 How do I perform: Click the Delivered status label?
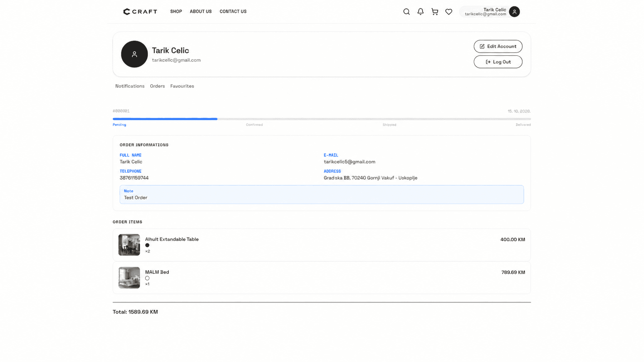[x=523, y=125]
